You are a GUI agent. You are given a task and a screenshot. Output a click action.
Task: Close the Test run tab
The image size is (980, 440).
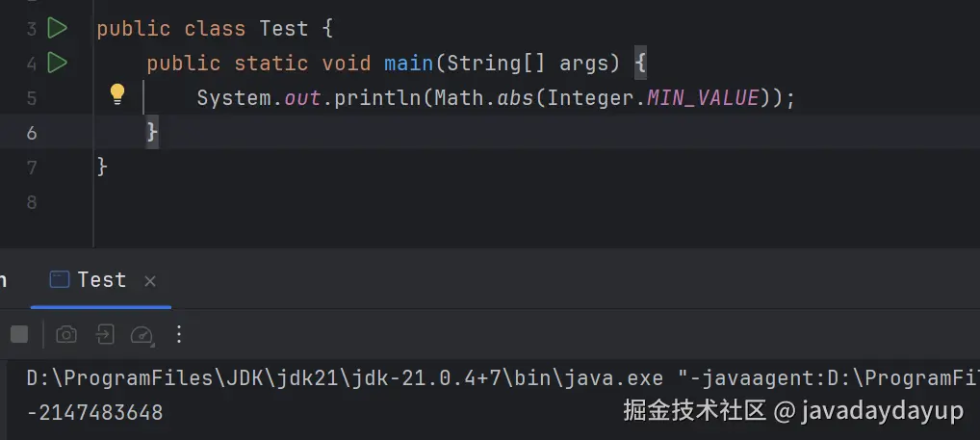click(150, 281)
